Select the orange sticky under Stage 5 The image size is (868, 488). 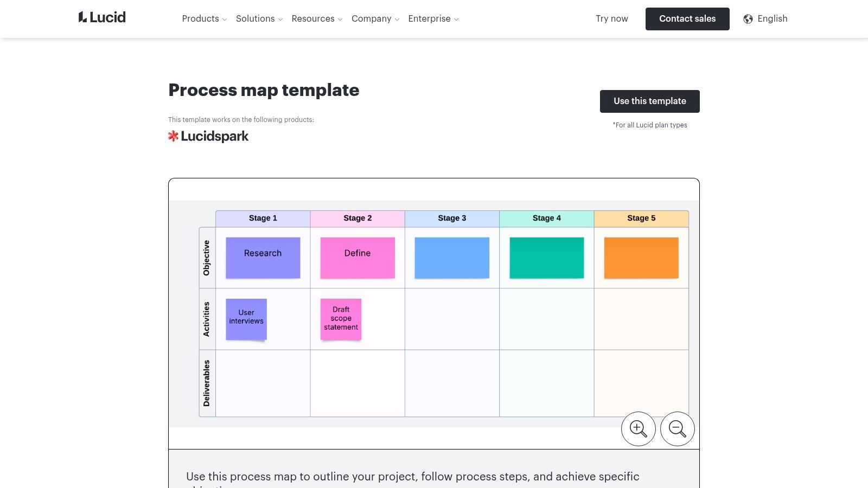tap(641, 258)
